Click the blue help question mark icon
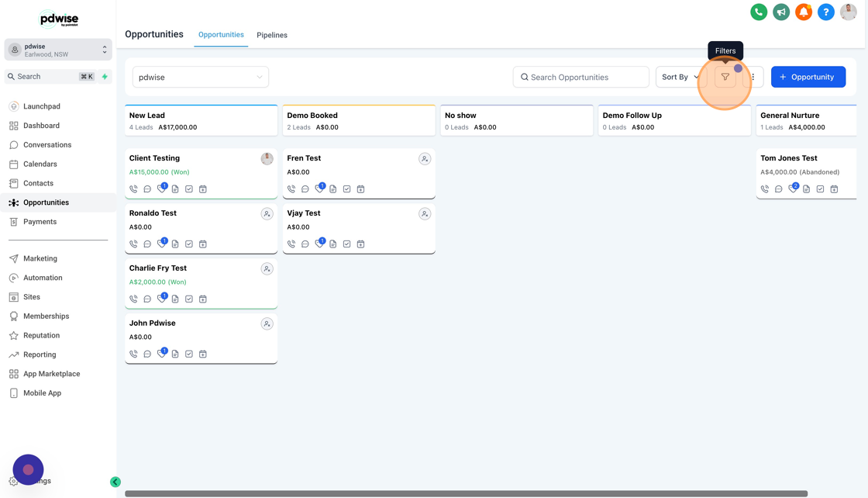 click(x=825, y=12)
